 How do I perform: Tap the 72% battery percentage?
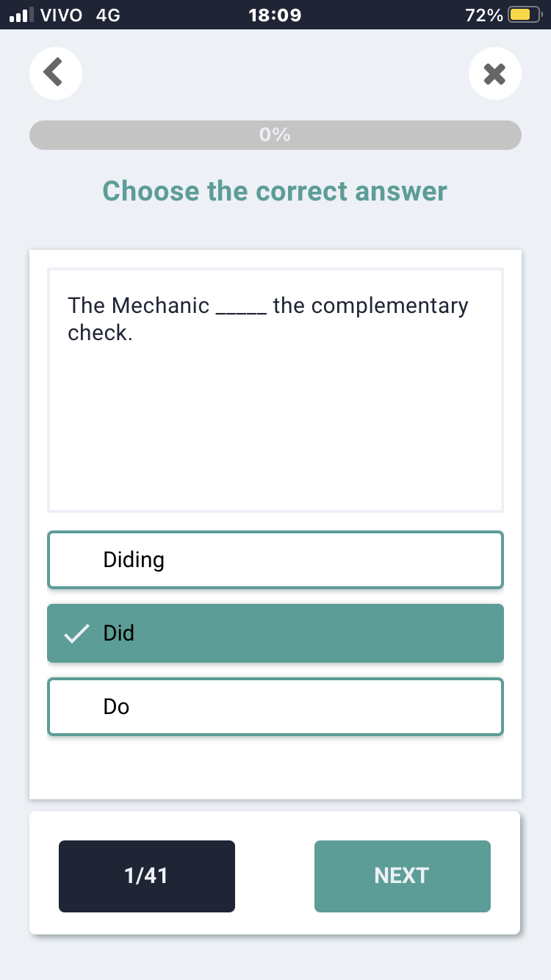click(x=483, y=15)
